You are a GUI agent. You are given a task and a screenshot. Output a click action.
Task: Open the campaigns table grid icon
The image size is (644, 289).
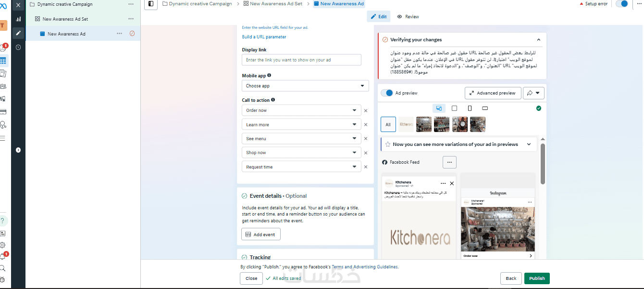(x=3, y=61)
